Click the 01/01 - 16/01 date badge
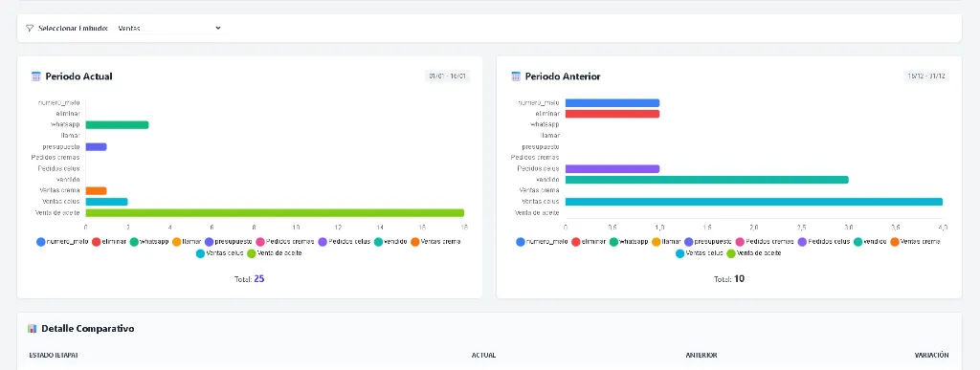This screenshot has height=370, width=980. (448, 76)
